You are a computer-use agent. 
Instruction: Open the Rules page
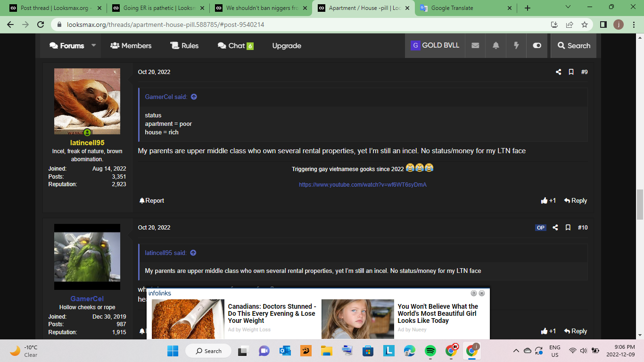tap(184, 46)
